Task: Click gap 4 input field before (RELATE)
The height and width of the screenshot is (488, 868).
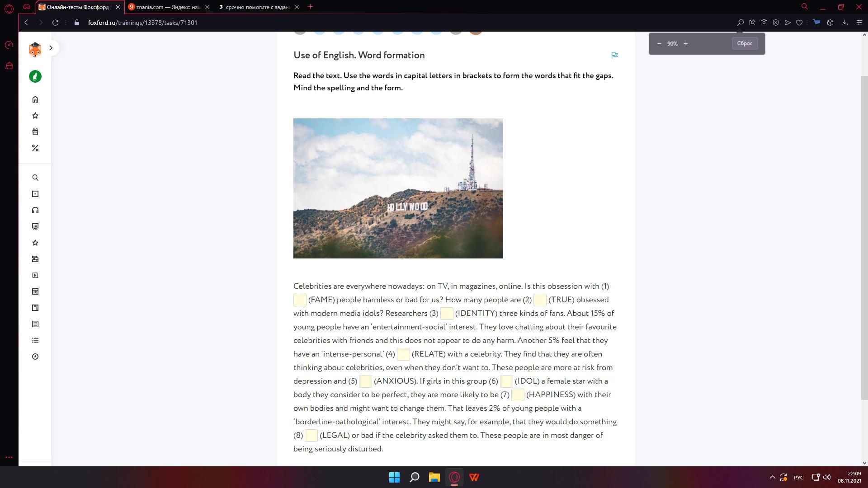Action: click(x=403, y=354)
